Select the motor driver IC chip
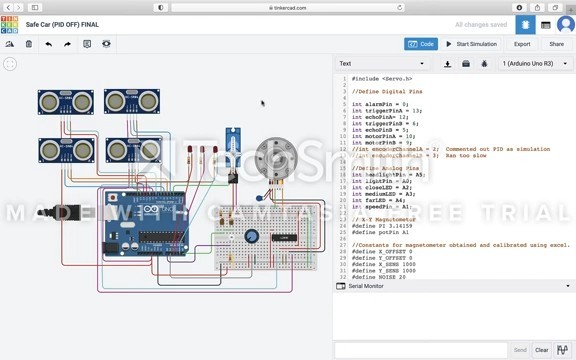The width and height of the screenshot is (576, 360). tap(284, 238)
